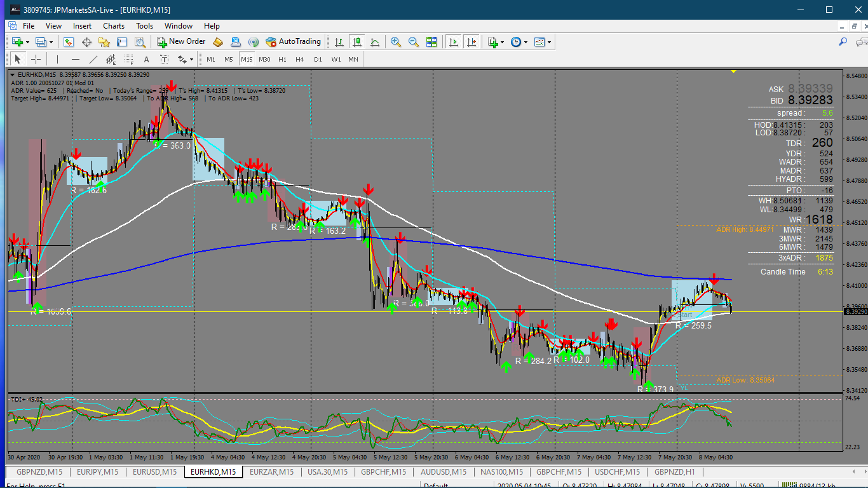Select the Fibonacci Retracement tool
This screenshot has height=488, width=868.
pos(129,59)
